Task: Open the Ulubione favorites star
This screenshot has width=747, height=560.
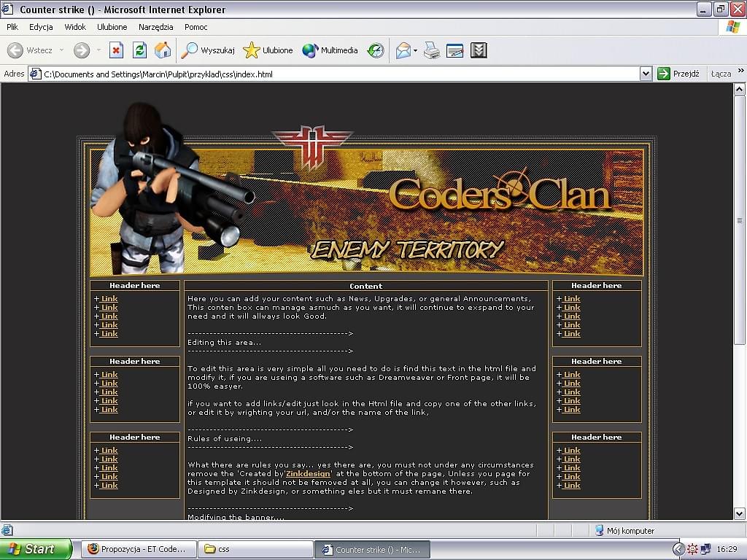Action: (268, 50)
